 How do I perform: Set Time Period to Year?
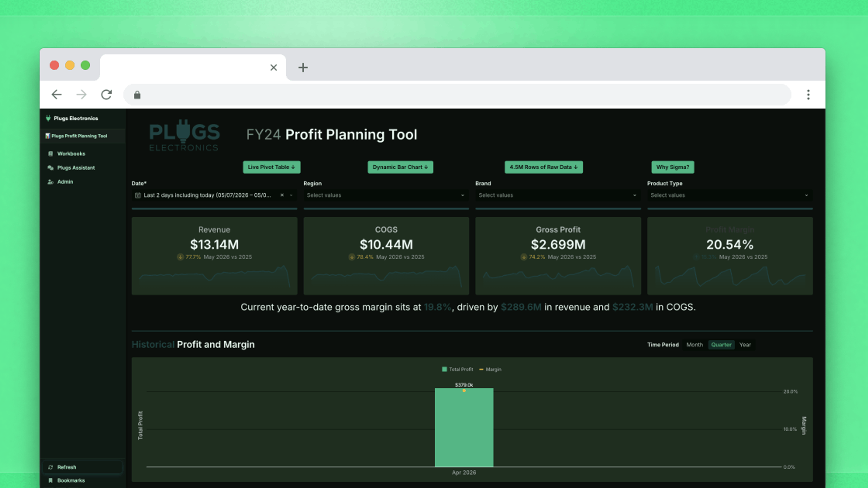(x=745, y=345)
